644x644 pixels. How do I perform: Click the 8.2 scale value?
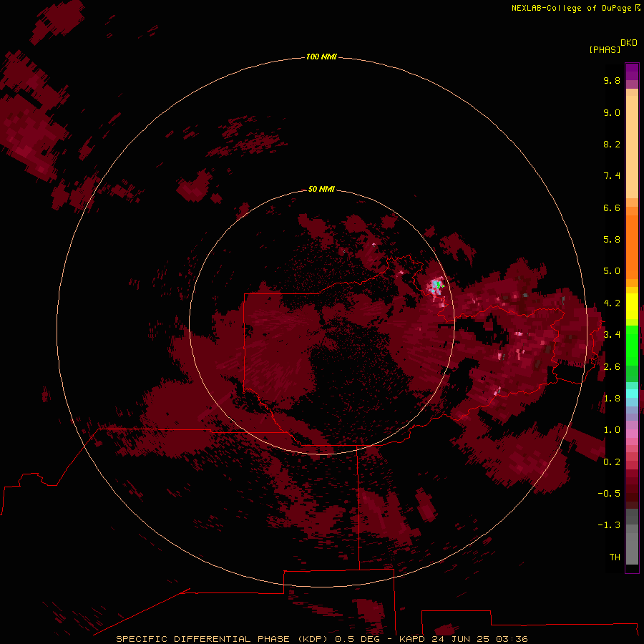pos(612,144)
